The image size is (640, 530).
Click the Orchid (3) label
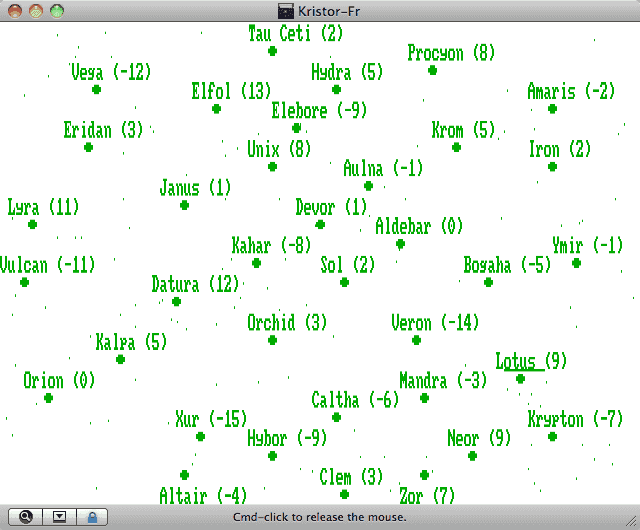coord(287,323)
